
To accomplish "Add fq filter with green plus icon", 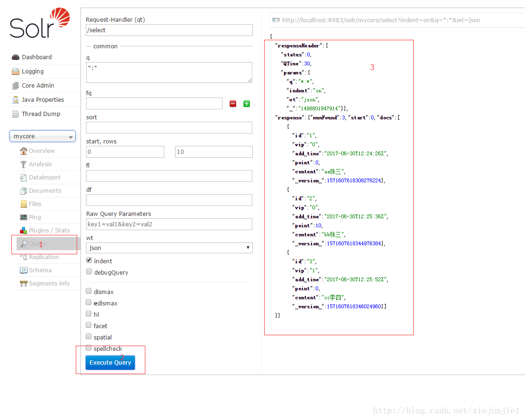I will pos(247,104).
